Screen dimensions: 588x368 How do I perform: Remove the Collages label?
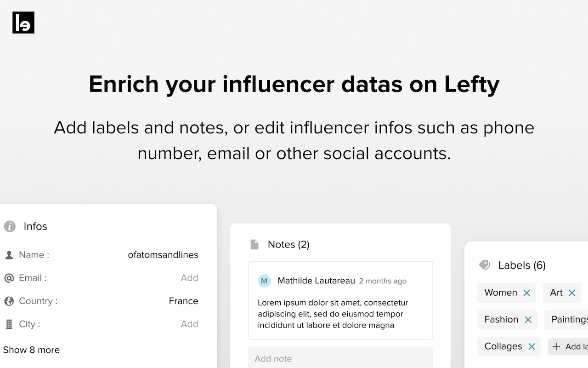[531, 346]
